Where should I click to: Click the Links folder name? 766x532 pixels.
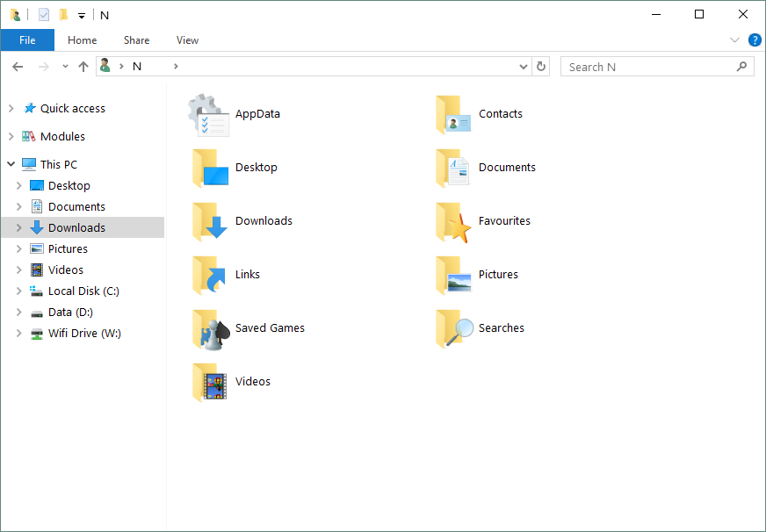point(247,274)
